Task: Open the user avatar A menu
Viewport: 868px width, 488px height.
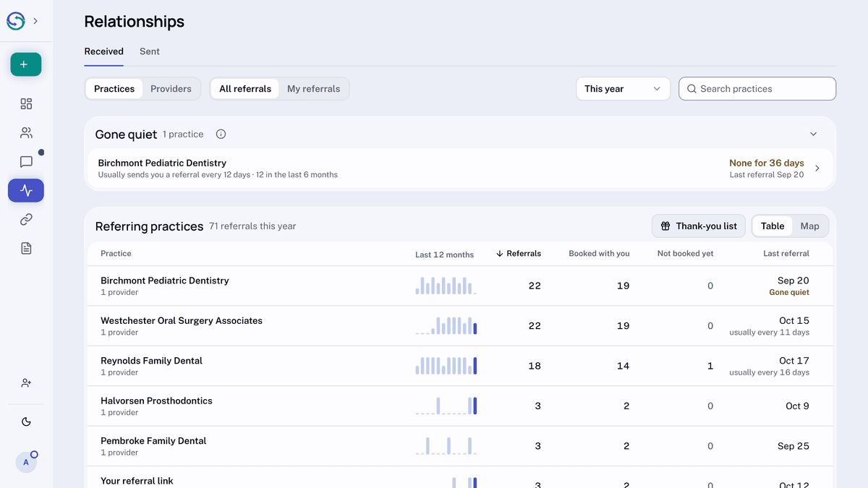Action: click(x=26, y=462)
